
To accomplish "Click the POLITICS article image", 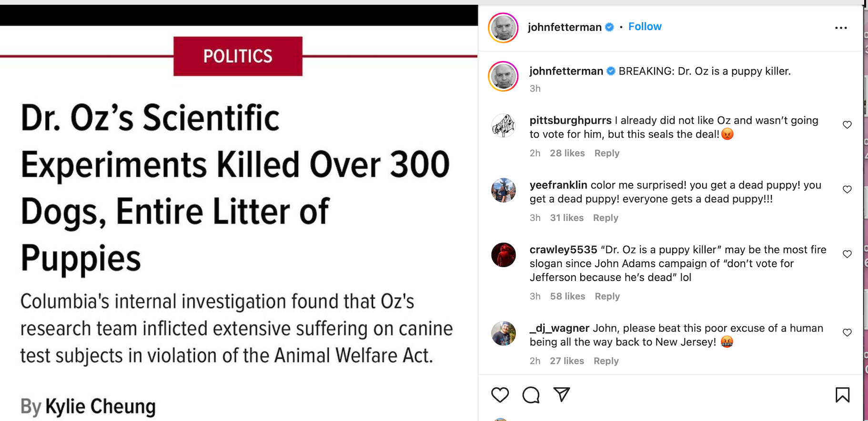I will [238, 214].
